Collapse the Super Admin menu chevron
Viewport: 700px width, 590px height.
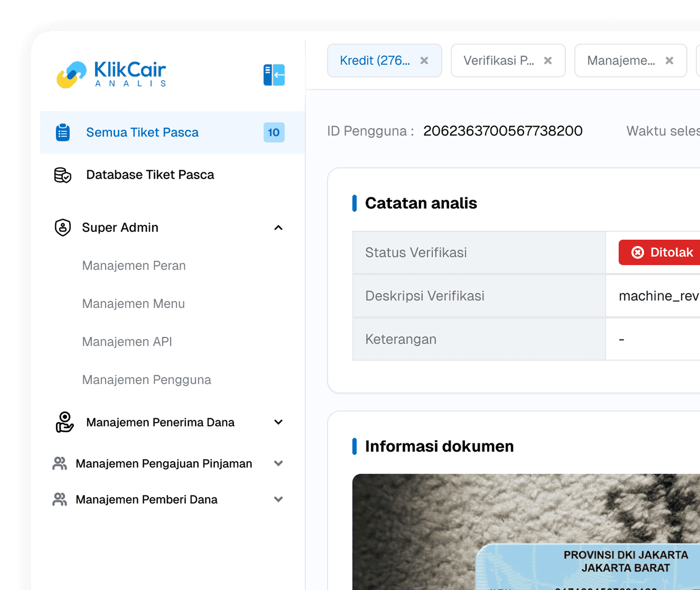pos(278,228)
